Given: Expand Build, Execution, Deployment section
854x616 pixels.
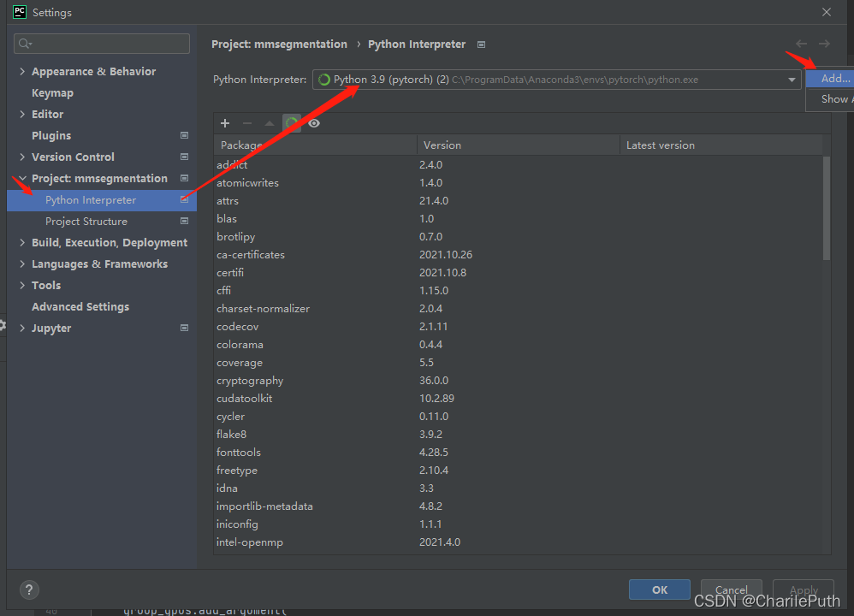Looking at the screenshot, I should 22,242.
